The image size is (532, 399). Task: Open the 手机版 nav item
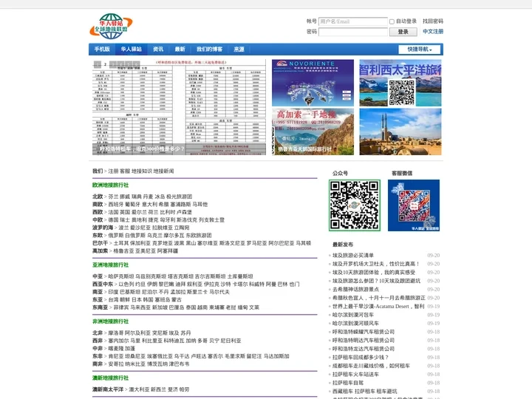[102, 50]
